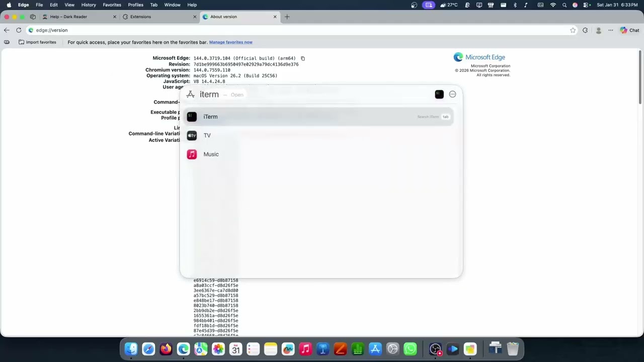Select the Music app result in Spotlight
This screenshot has height=362, width=644.
click(x=318, y=154)
